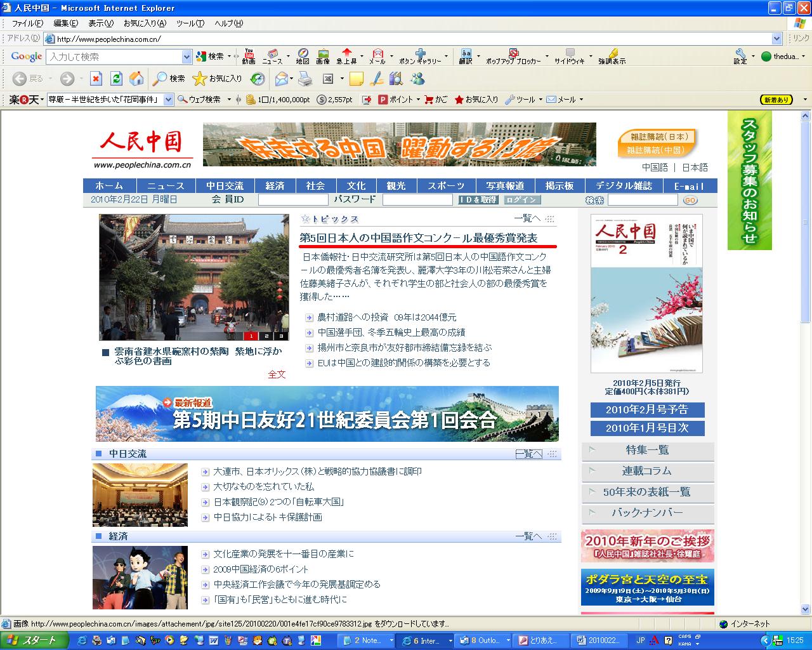This screenshot has width=812, height=650.
Task: Click into 会員ID input field
Action: [292, 200]
